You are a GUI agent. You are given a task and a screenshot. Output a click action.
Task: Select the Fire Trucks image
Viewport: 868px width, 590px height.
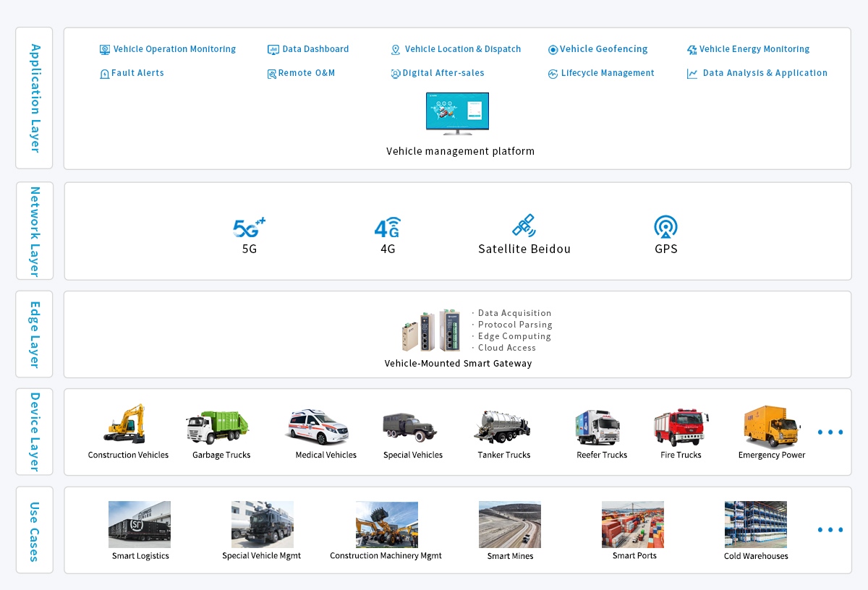tap(681, 427)
